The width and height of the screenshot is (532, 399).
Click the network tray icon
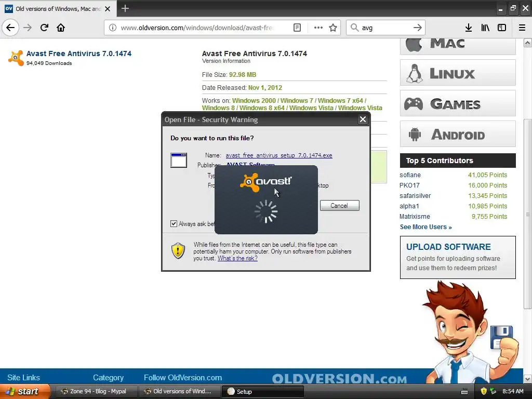493,391
